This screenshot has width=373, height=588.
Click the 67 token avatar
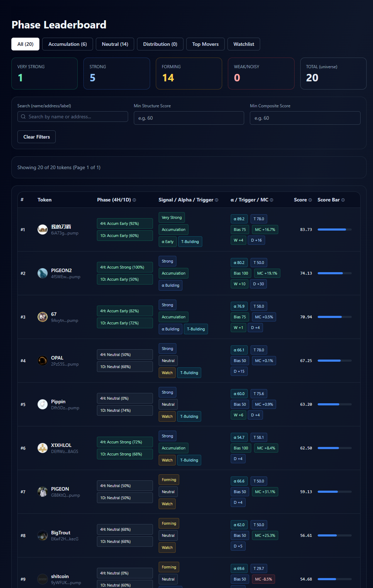coord(43,317)
